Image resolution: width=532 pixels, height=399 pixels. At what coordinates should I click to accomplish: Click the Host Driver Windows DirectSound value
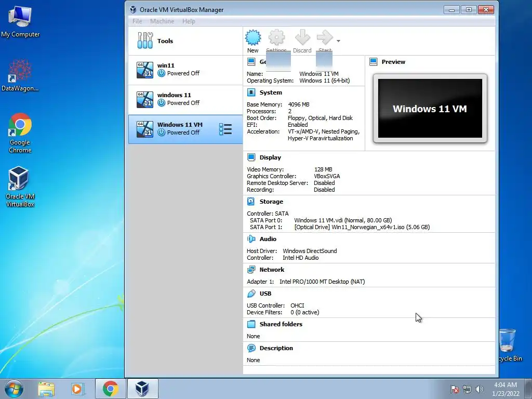pyautogui.click(x=310, y=251)
